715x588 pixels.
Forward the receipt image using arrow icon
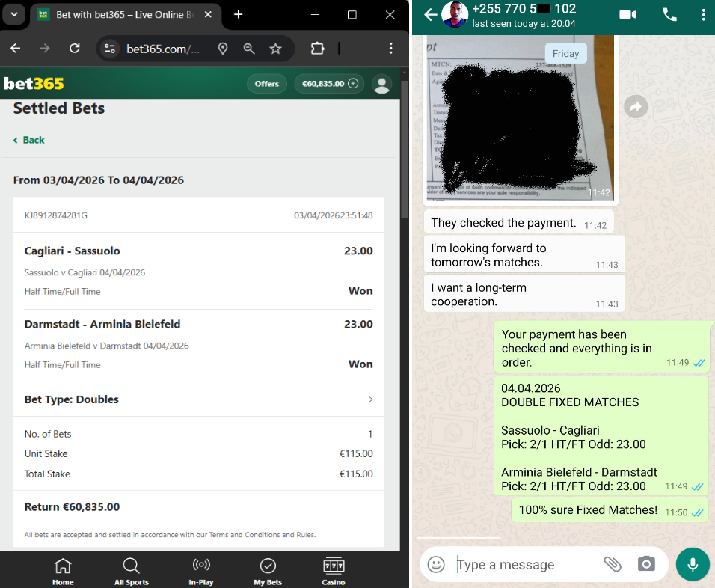[635, 108]
